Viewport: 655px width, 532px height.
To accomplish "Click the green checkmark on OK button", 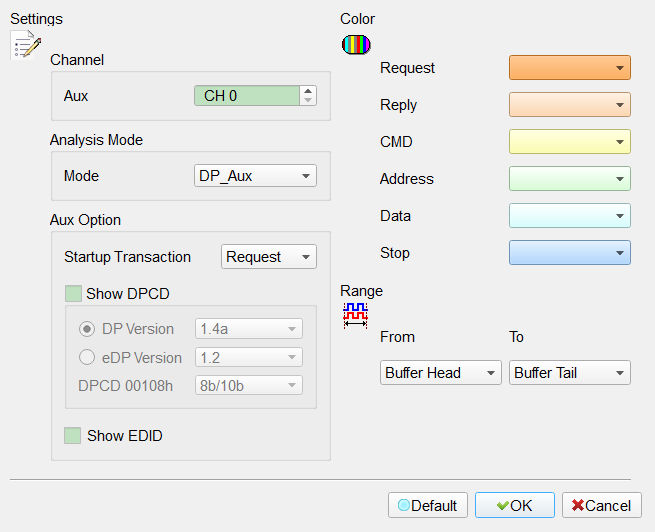I will tap(503, 506).
